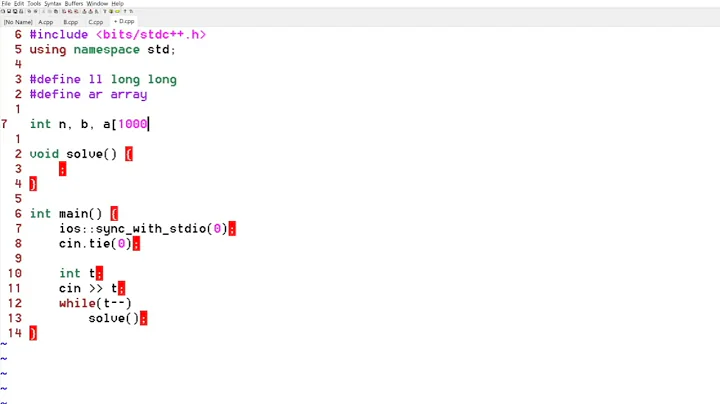Click the Print toolbar icon
Screen dimensions: 720x404
[x=22, y=11]
